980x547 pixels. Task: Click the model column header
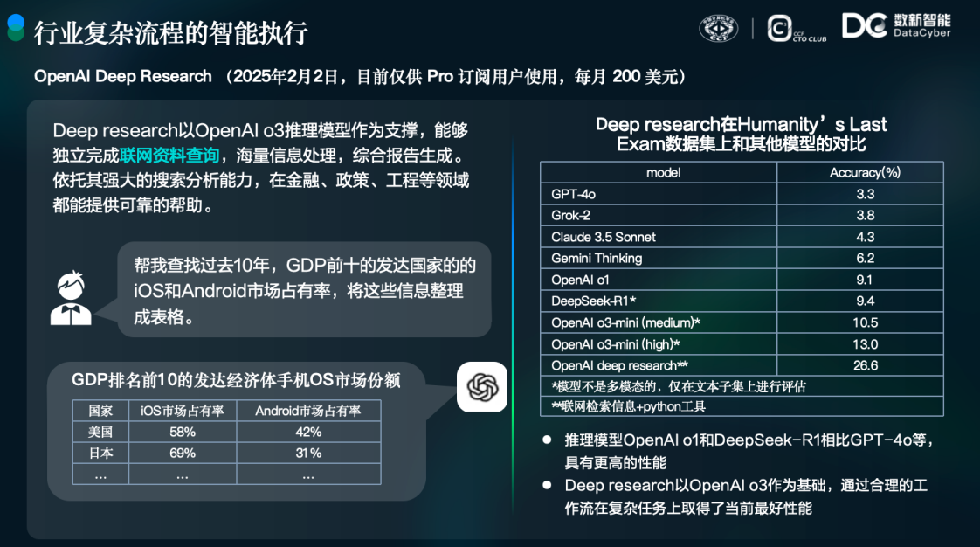(x=659, y=172)
